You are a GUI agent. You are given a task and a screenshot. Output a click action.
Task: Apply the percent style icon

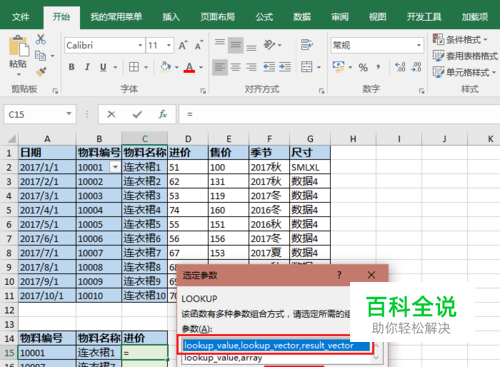click(363, 67)
